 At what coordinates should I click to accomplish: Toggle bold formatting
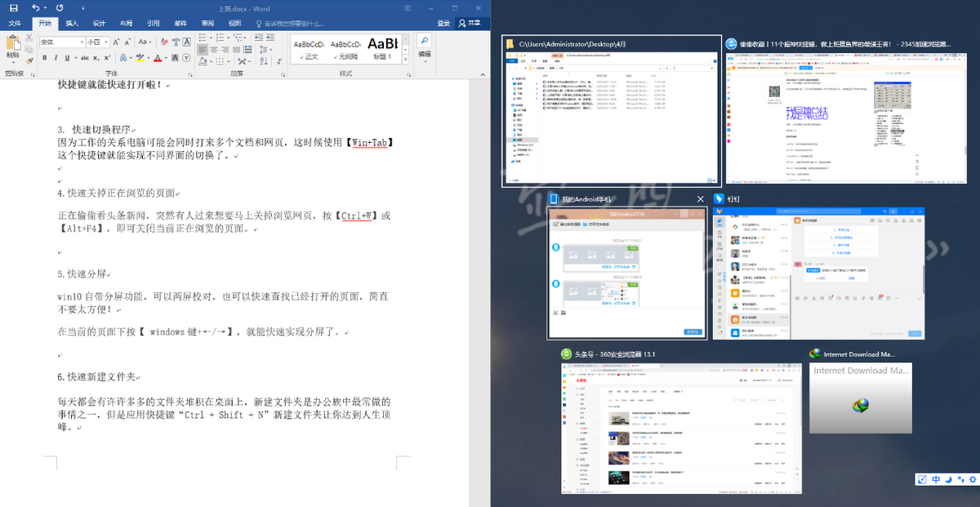pyautogui.click(x=44, y=58)
